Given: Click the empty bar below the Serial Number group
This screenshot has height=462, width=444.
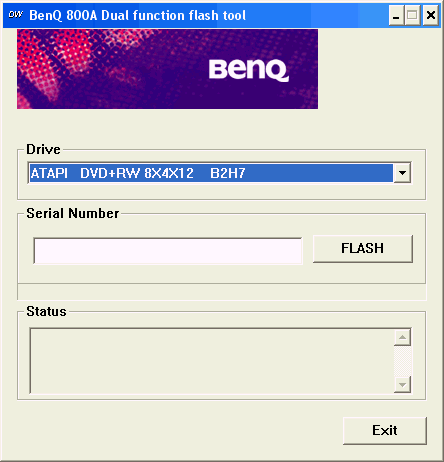Looking at the screenshot, I should click(222, 292).
